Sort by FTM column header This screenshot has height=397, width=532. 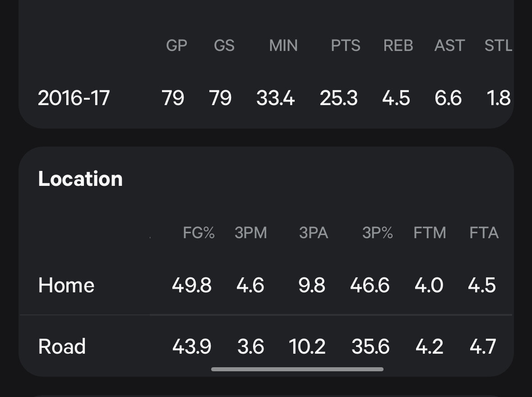click(430, 233)
